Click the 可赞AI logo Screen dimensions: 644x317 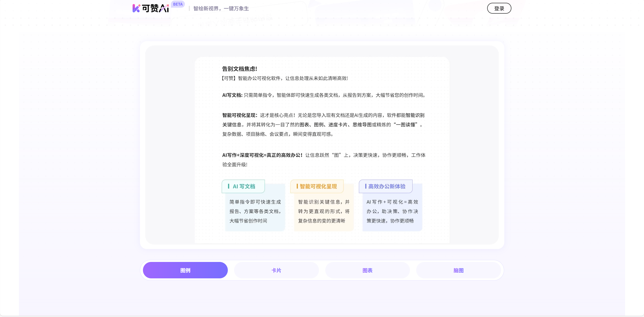click(151, 8)
